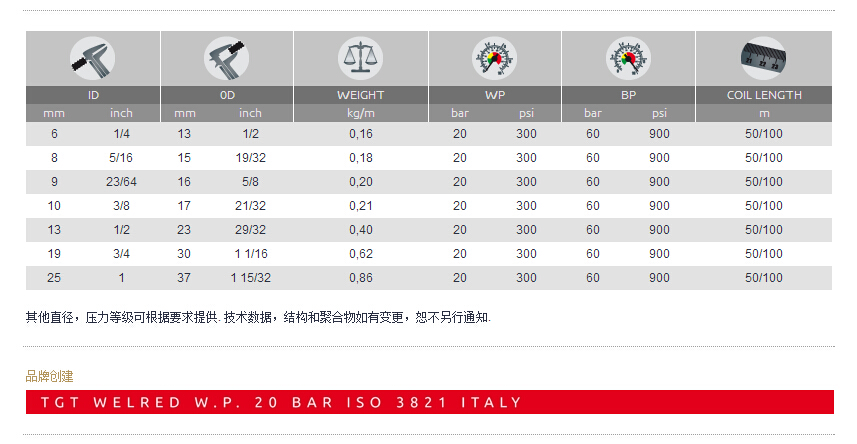Select the ID column header
Screen dimensions: 857x444
pos(93,95)
